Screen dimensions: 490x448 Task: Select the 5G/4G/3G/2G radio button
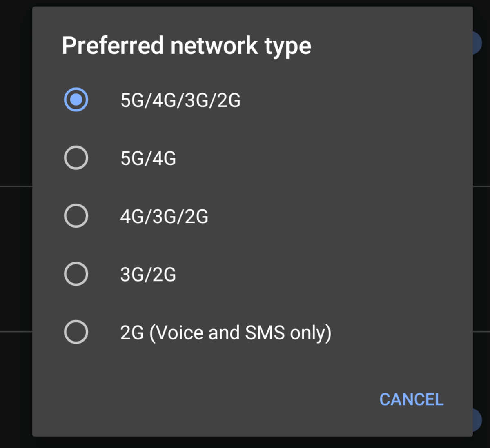(76, 100)
